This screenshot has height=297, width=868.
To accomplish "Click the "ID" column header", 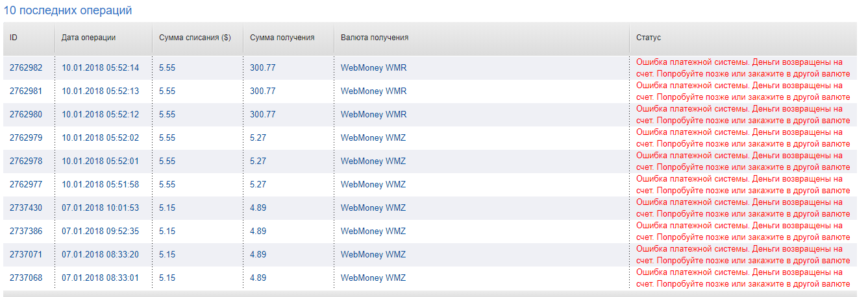I will (14, 38).
